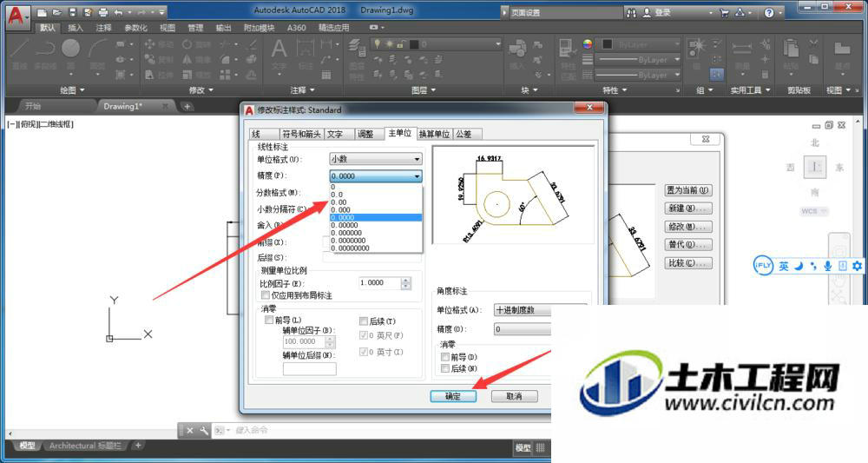
Task: Click the Open file icon in quick access toolbar
Action: point(57,11)
